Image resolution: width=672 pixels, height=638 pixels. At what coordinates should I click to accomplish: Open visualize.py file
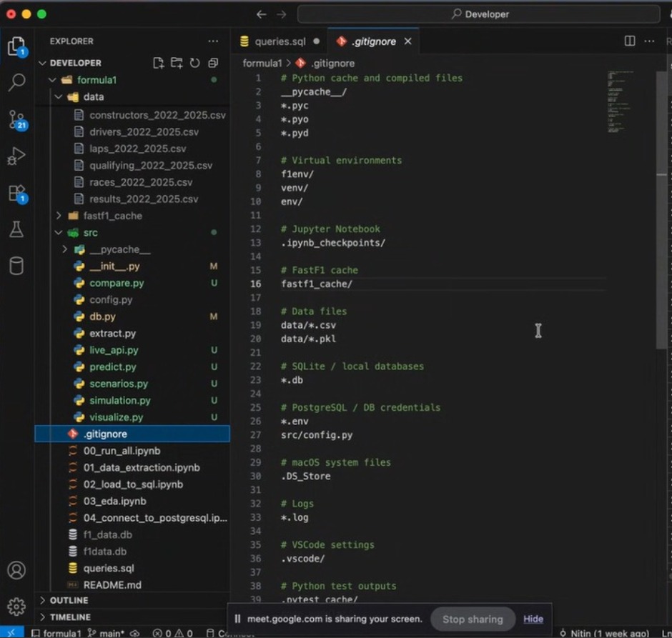point(116,417)
